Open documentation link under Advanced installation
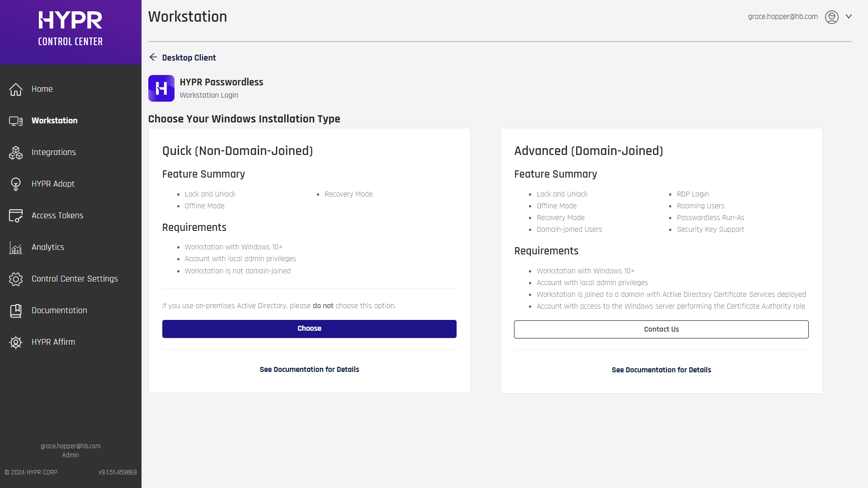Viewport: 868px width, 488px height. pyautogui.click(x=661, y=370)
